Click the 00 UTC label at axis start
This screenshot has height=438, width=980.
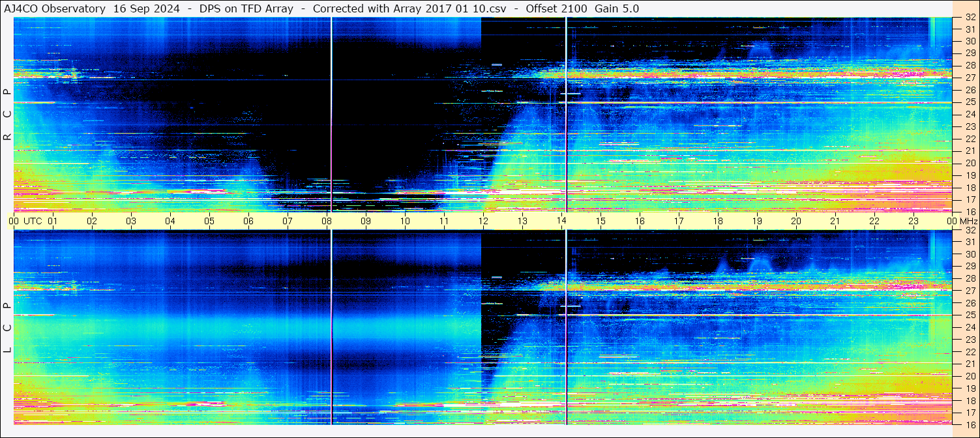(14, 221)
